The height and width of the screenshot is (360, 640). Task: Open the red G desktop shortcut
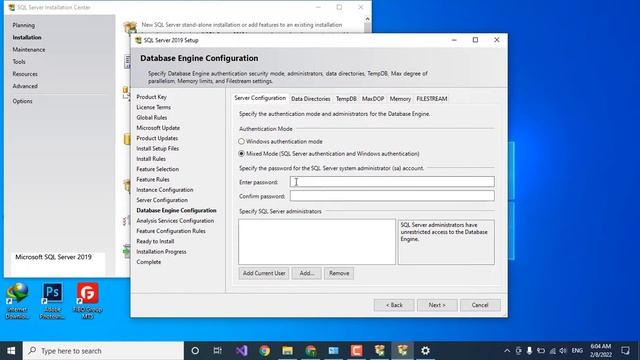click(87, 300)
